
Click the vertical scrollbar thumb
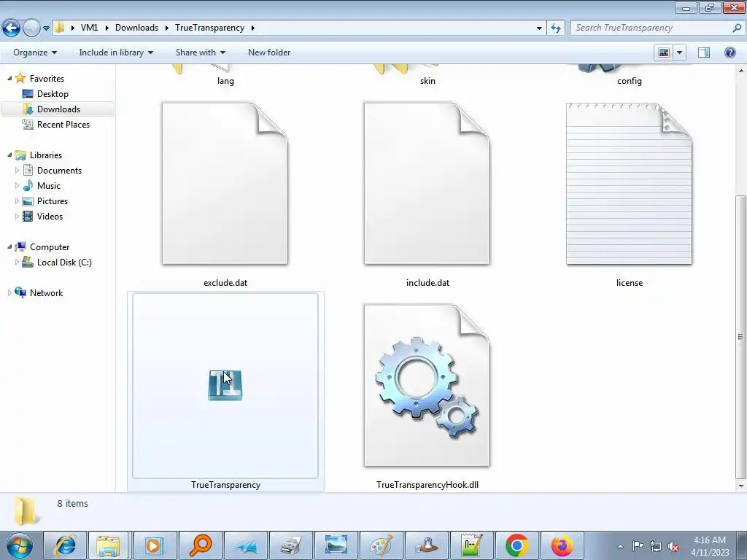coord(740,336)
